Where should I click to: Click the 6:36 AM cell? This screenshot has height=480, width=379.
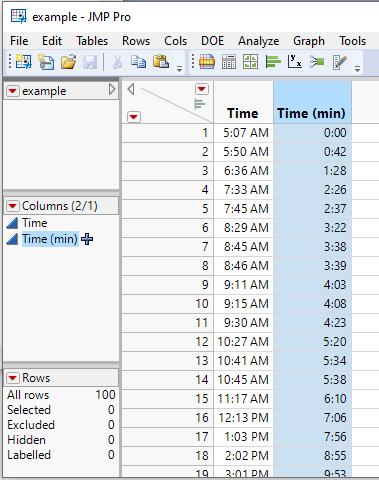(243, 171)
